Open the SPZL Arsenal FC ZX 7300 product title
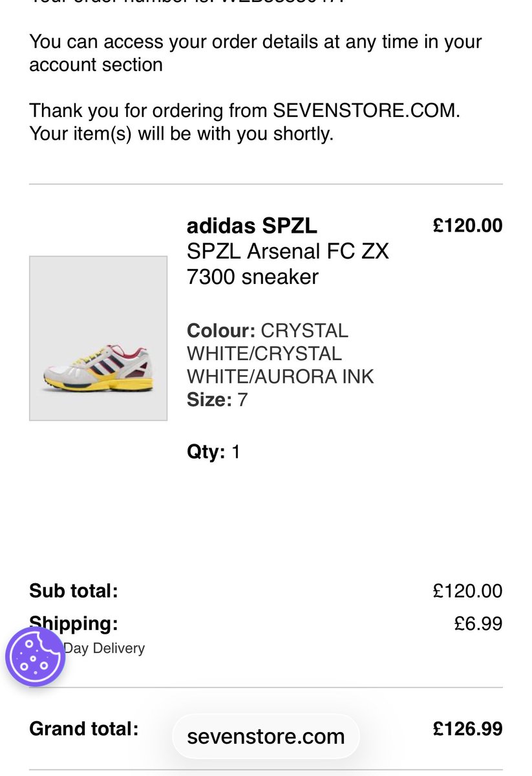This screenshot has height=776, width=532. pyautogui.click(x=288, y=264)
